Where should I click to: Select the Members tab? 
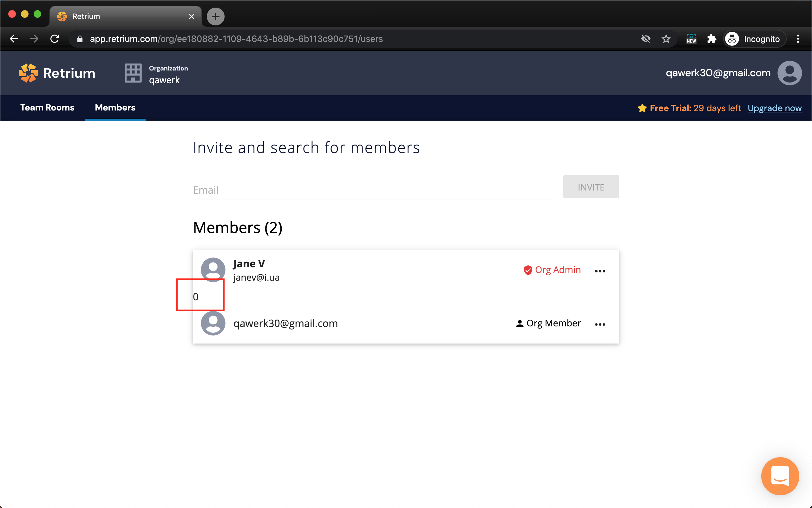click(x=115, y=108)
